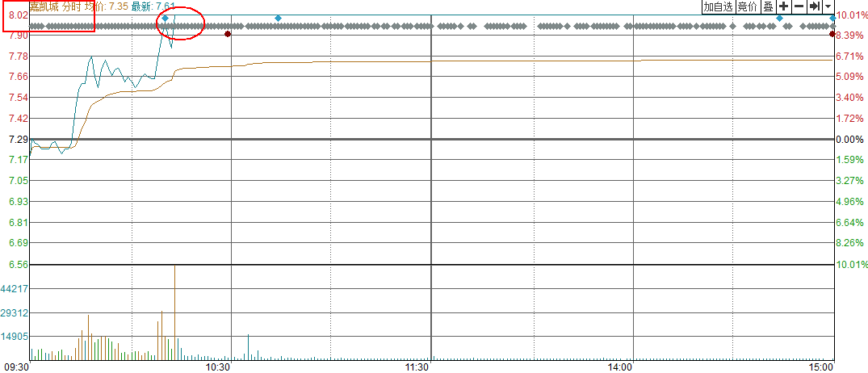Open the small dropdown arrow in toolbar
868x373 pixels.
[828, 6]
